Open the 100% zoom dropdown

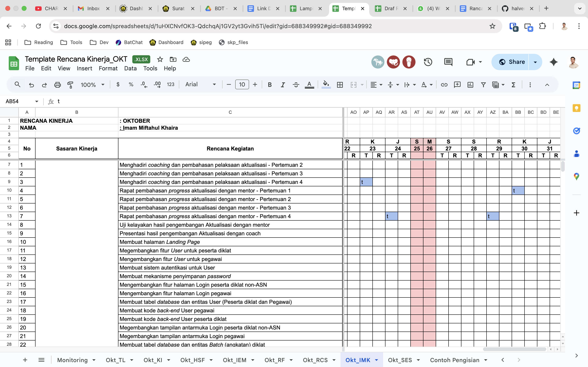(92, 85)
